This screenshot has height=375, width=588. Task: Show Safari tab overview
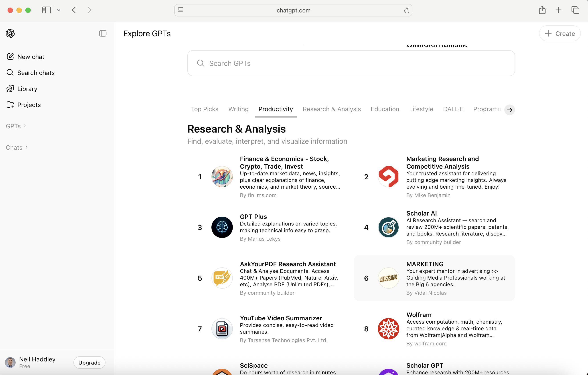point(575,10)
